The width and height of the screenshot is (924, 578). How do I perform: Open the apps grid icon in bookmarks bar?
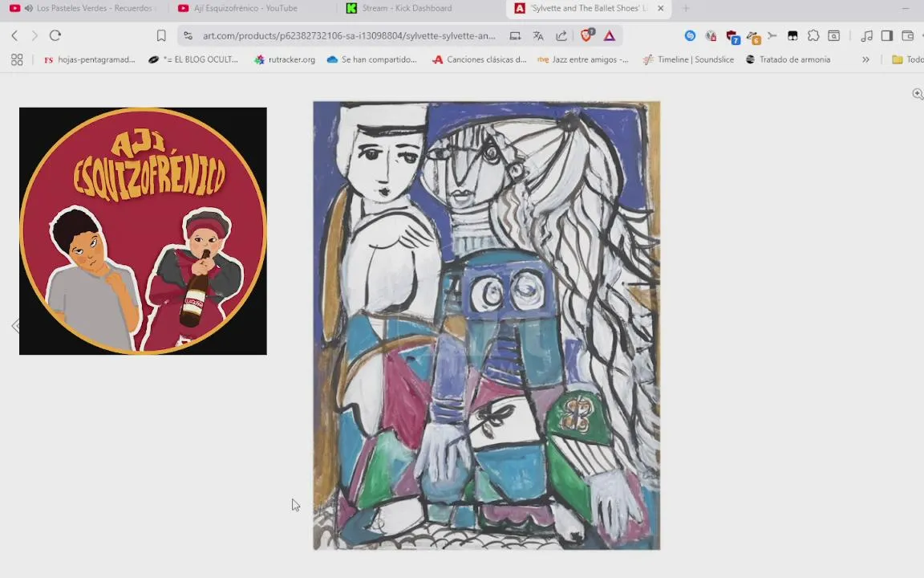pos(17,59)
